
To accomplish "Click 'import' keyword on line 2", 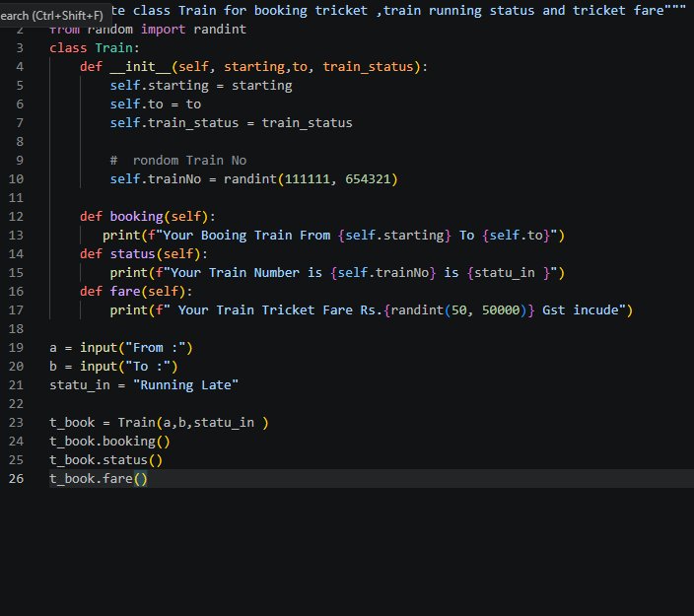I will point(163,30).
